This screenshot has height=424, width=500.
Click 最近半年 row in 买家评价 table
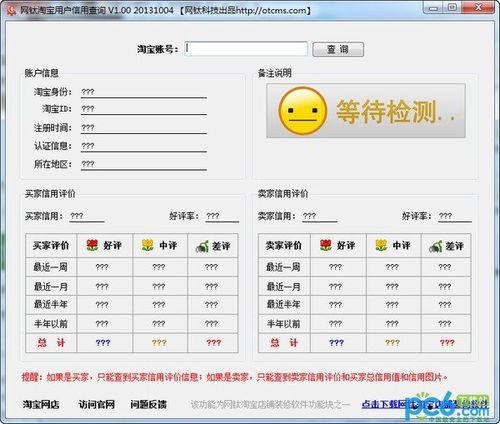pos(132,305)
